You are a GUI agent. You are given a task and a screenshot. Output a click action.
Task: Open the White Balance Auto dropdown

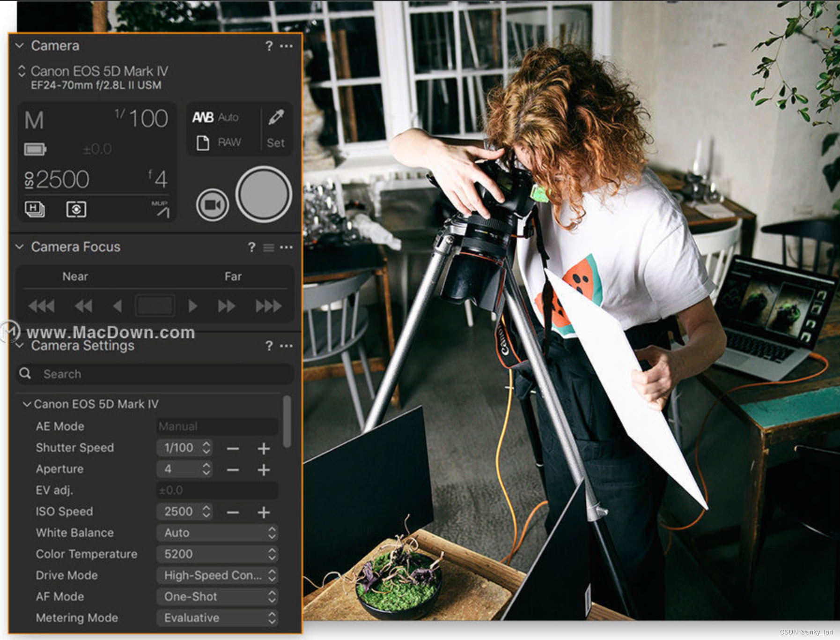(217, 533)
